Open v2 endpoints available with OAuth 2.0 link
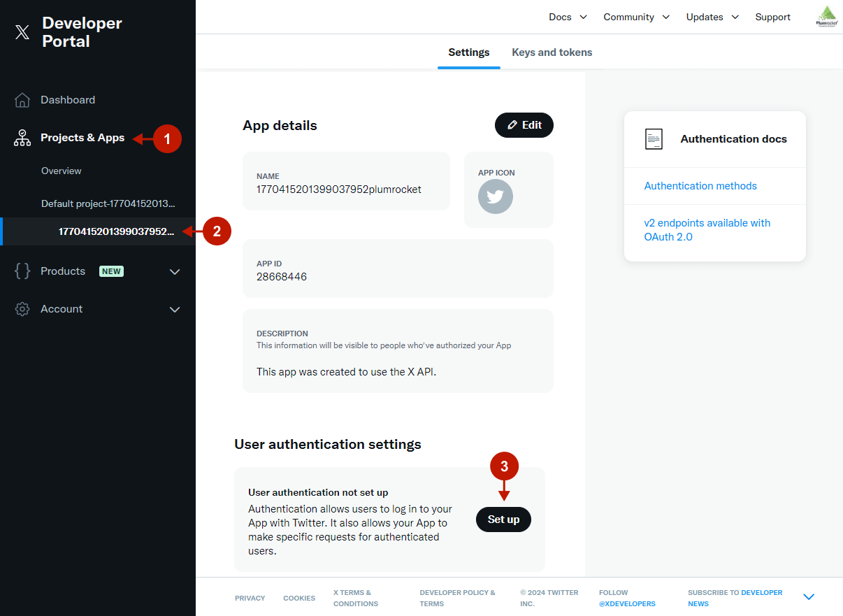 707,230
